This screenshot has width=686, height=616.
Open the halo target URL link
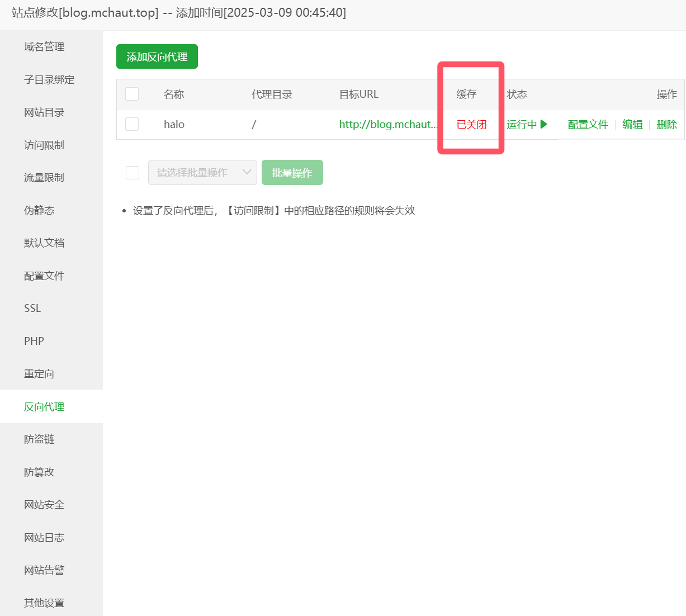[387, 124]
